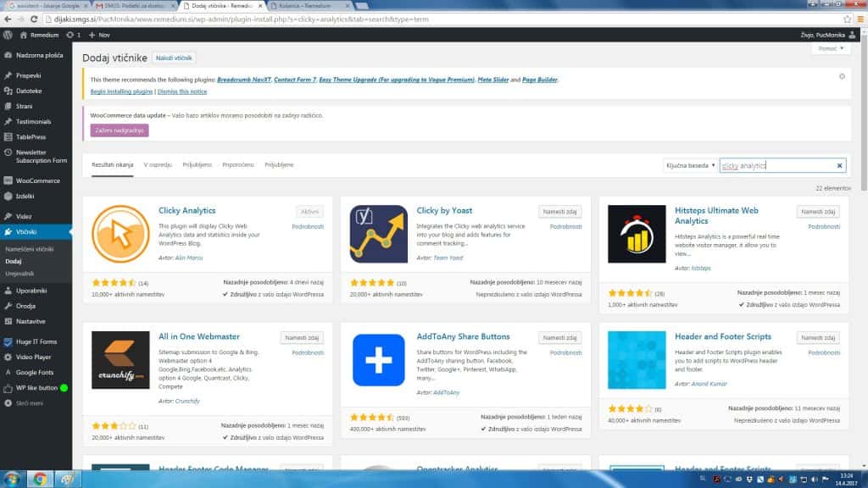Open Podrobnosti link for Clicky Analytics
Viewport: 868px width, 488px height.
pos(308,226)
